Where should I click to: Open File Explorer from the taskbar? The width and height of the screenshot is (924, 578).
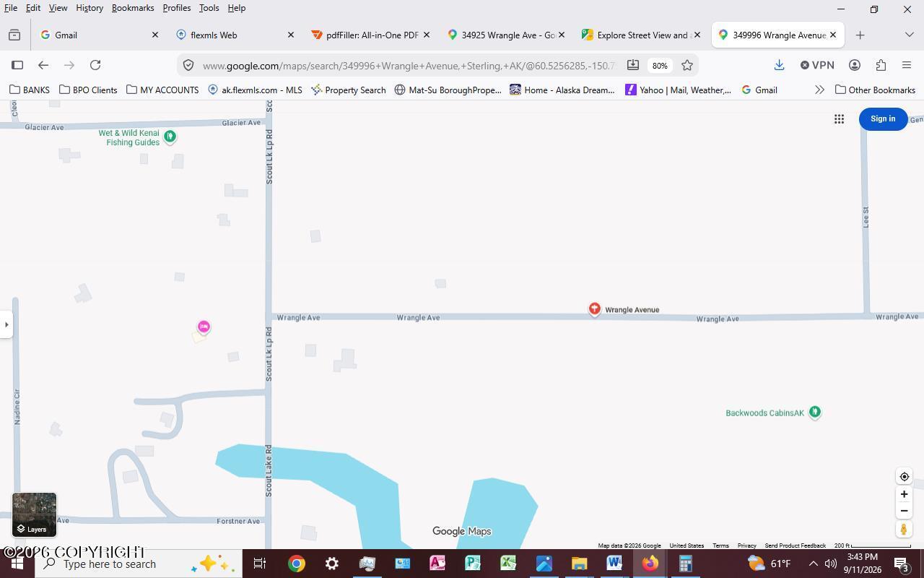(x=579, y=564)
